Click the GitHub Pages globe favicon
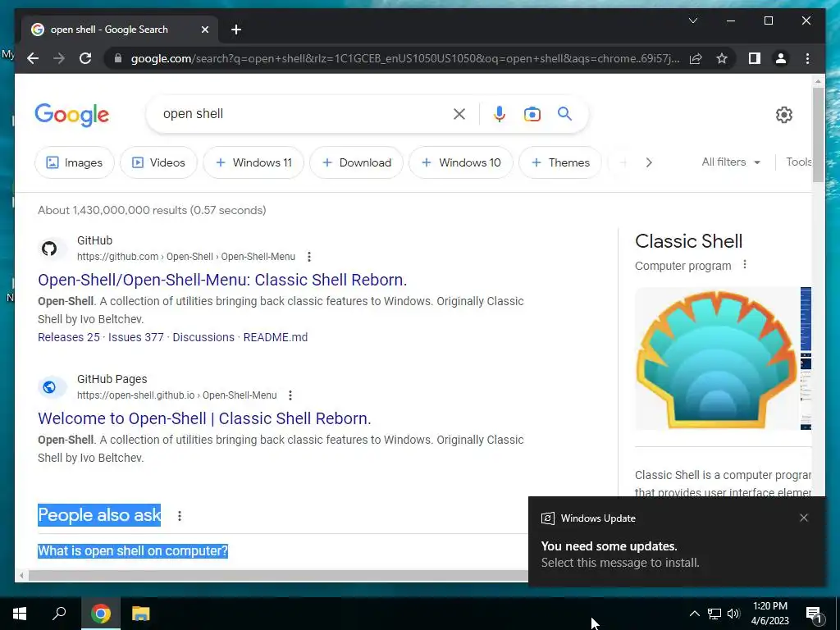The height and width of the screenshot is (630, 840). pyautogui.click(x=49, y=387)
